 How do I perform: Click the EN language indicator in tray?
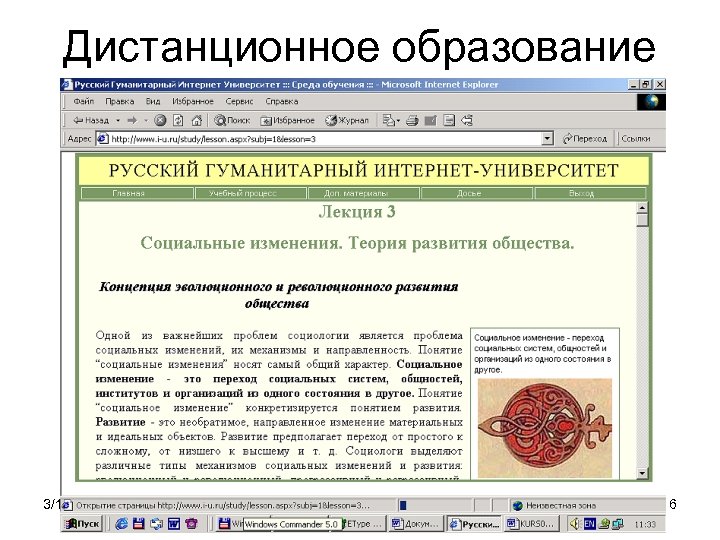coord(589,523)
